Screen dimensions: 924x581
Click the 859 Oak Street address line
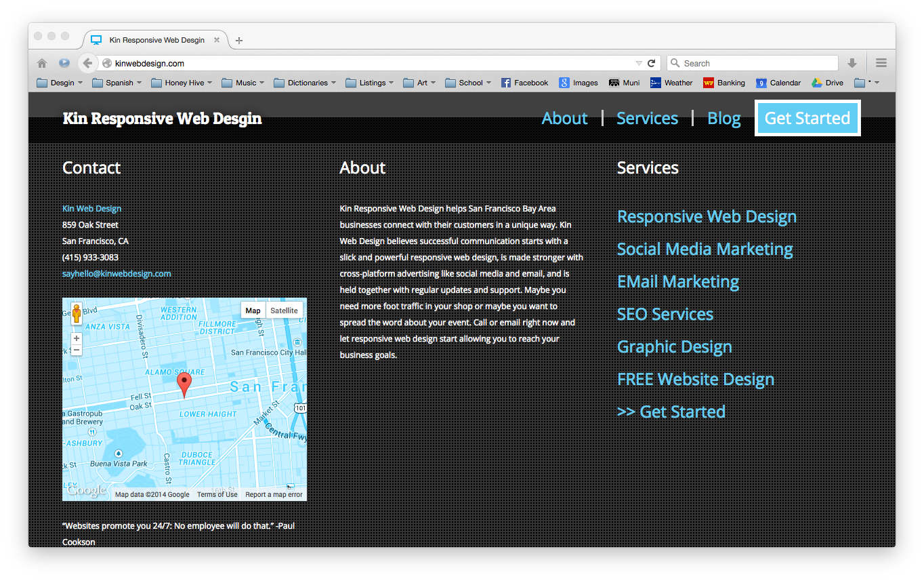coord(90,224)
